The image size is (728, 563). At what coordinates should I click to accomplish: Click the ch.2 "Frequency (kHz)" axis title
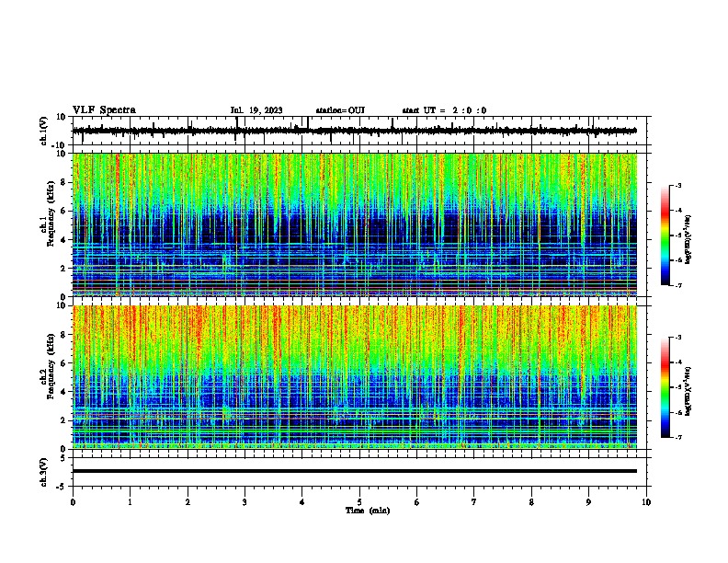click(51, 366)
